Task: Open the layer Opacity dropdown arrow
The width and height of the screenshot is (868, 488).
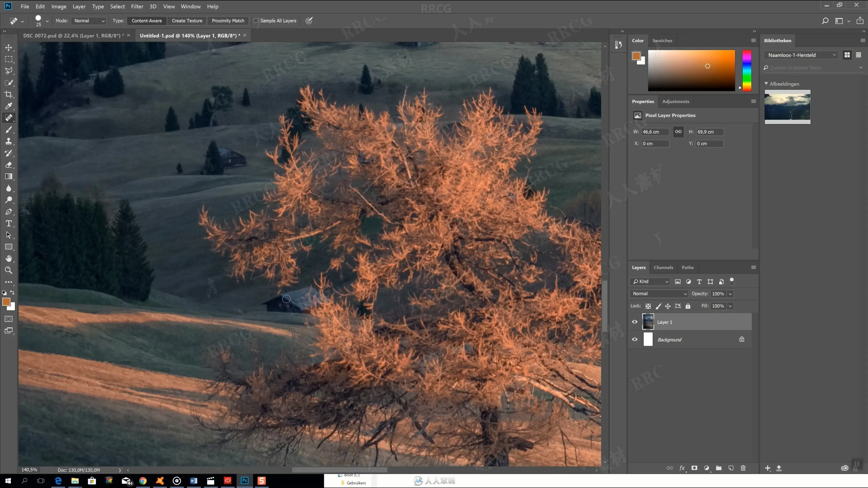Action: tap(730, 294)
